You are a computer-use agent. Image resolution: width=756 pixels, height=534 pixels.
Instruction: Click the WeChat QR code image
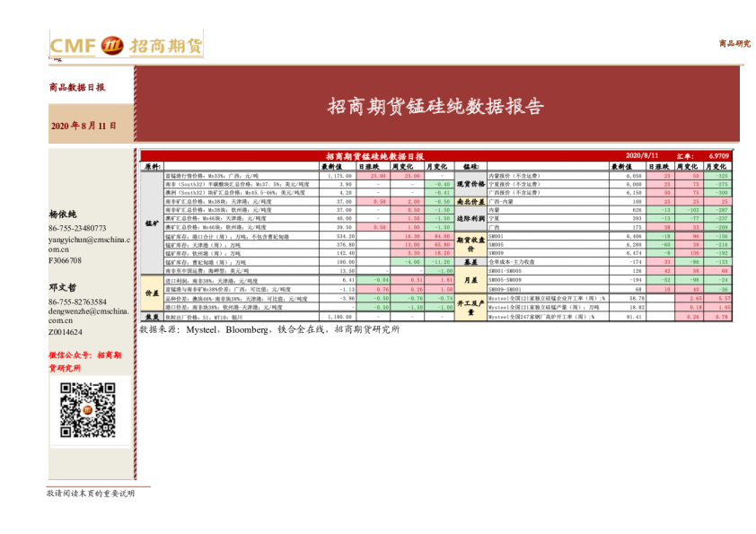click(x=87, y=408)
